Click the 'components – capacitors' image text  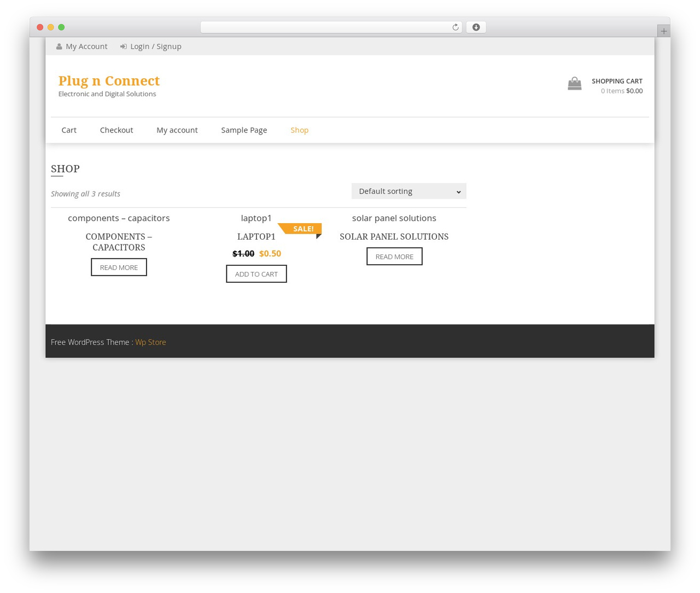(x=119, y=218)
